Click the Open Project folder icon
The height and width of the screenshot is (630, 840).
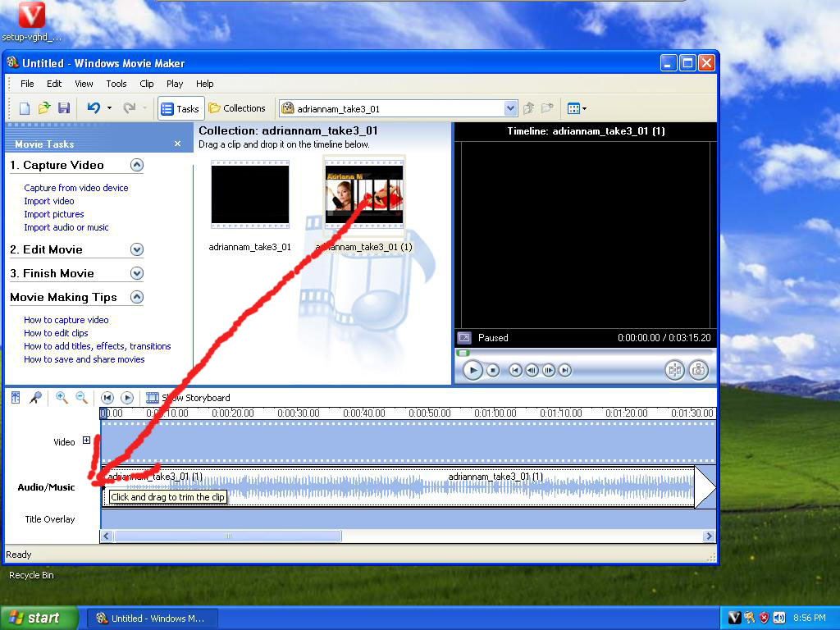click(44, 108)
